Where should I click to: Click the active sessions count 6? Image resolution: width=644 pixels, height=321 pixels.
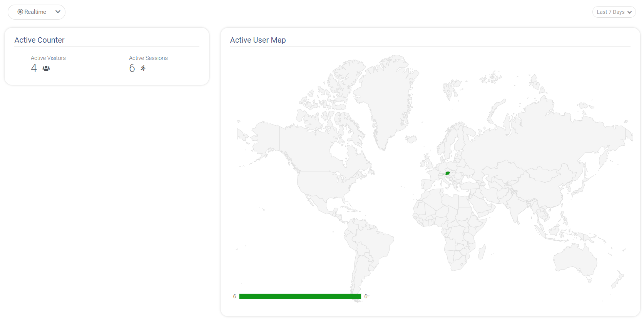tap(132, 68)
